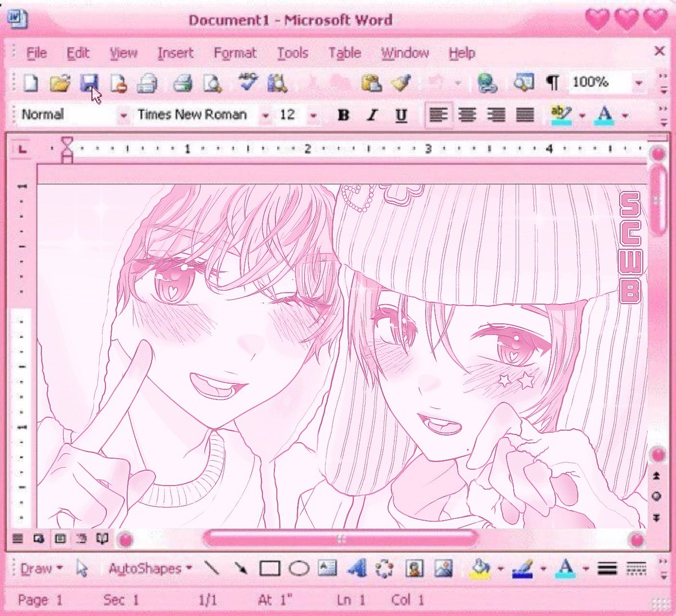Open the Format menu
Viewport: 676px width, 616px height.
(235, 53)
